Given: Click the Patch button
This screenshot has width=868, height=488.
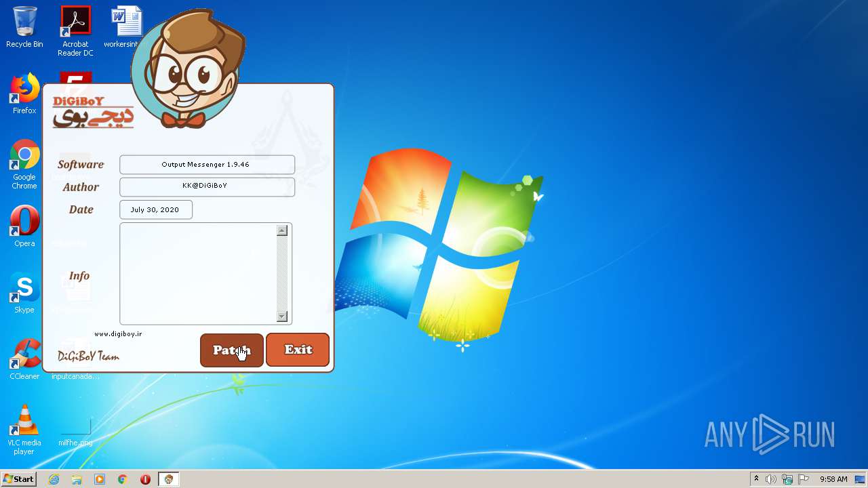Looking at the screenshot, I should (232, 350).
